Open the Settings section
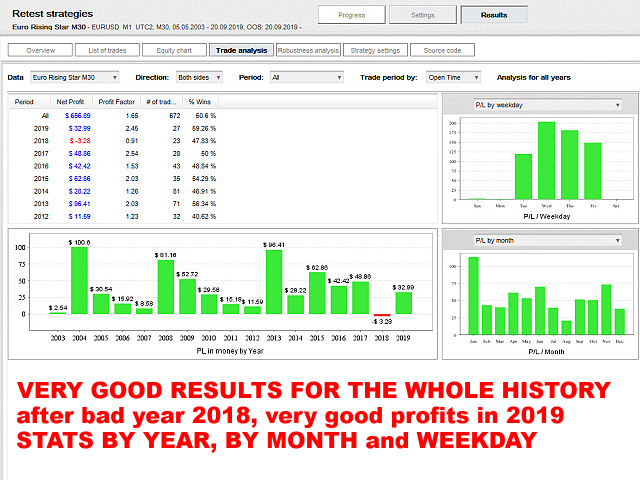Screen dimensions: 640x480 click(x=422, y=15)
